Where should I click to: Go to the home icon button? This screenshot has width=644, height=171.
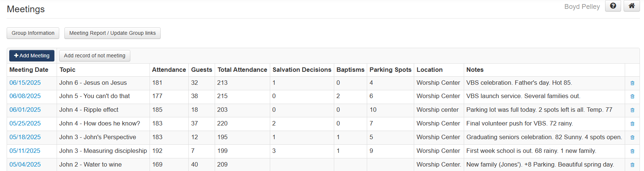pyautogui.click(x=631, y=6)
